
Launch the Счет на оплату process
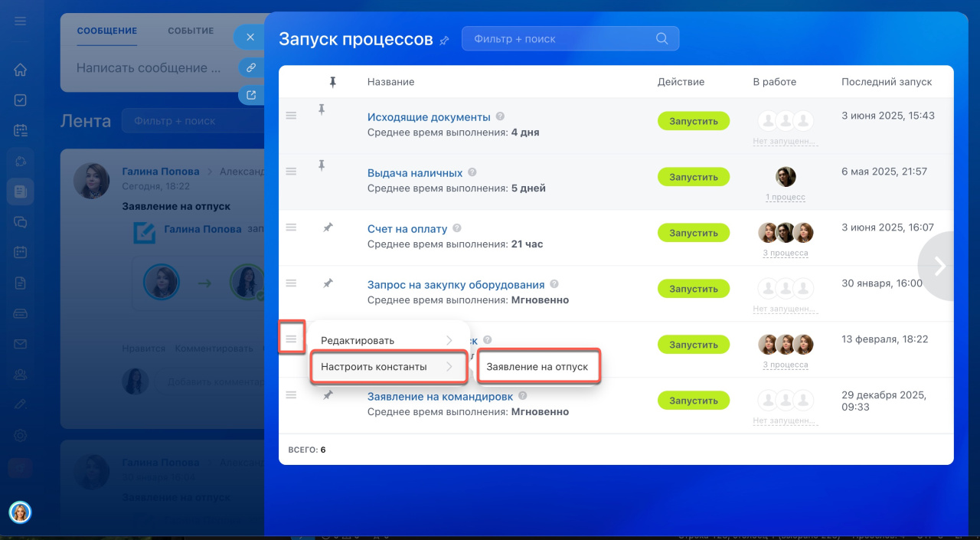coord(693,233)
